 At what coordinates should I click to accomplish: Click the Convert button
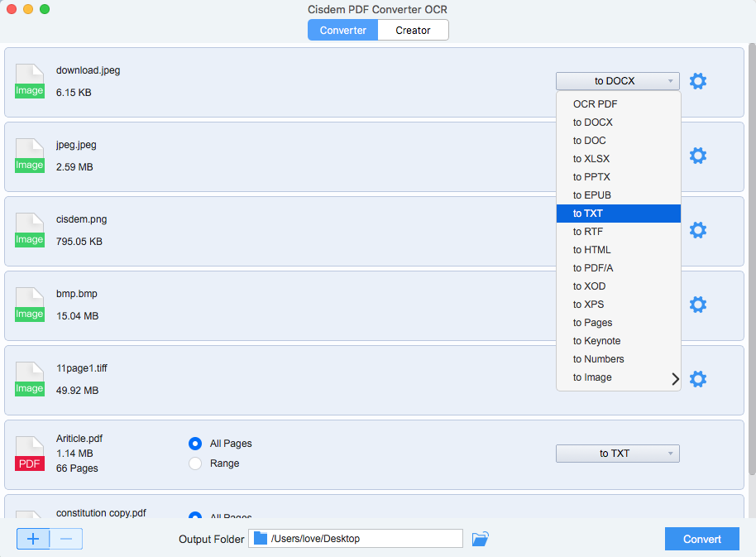[x=702, y=539]
